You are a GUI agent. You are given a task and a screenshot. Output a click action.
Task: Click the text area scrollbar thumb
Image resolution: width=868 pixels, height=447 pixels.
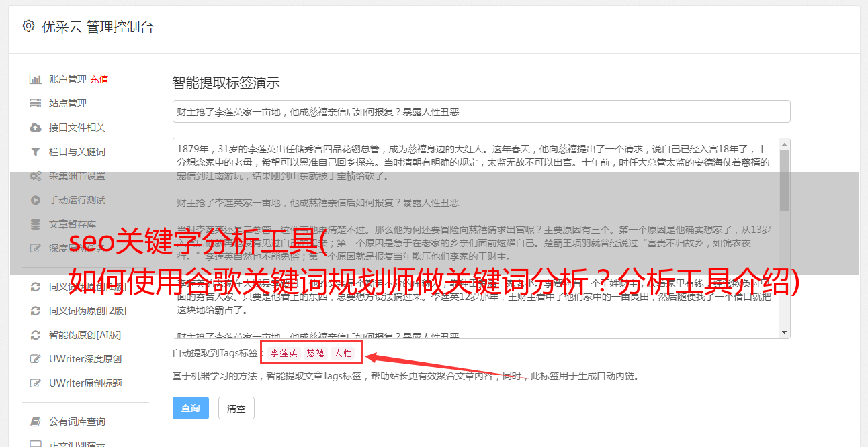click(x=784, y=181)
